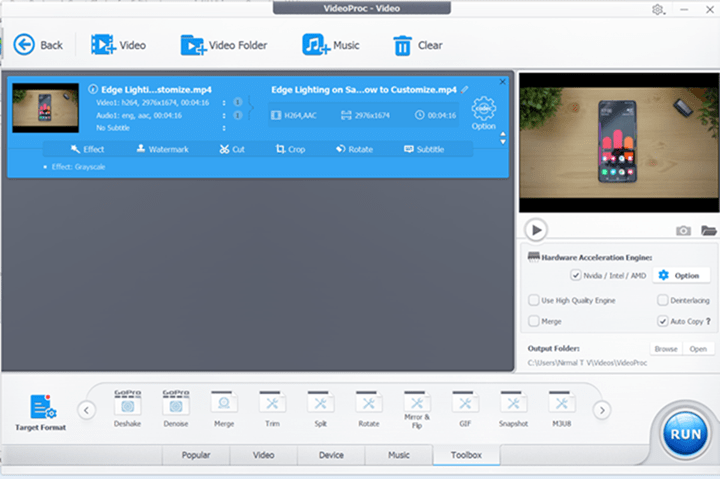Switch to the Video tab
The image size is (720, 479).
(x=264, y=455)
